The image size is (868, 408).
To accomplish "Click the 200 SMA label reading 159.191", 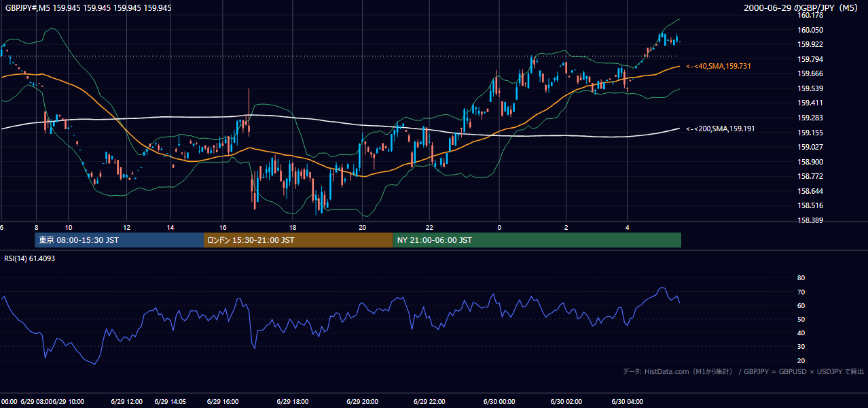I will coord(720,129).
